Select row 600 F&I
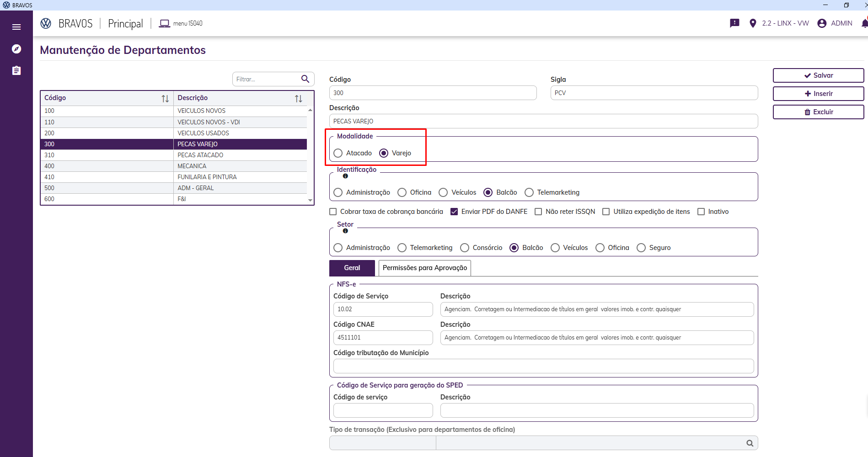This screenshot has height=457, width=868. (174, 199)
